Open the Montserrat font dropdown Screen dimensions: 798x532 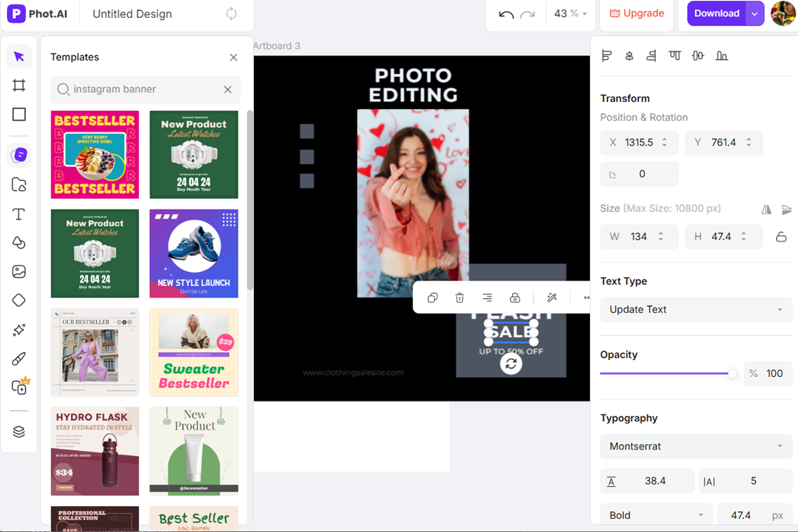(696, 446)
